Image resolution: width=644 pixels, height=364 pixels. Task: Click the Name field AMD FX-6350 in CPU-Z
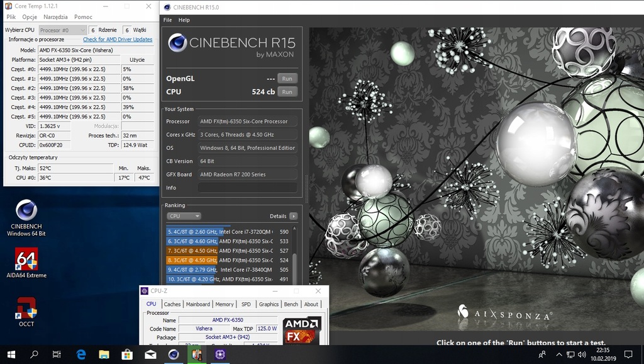point(228,319)
